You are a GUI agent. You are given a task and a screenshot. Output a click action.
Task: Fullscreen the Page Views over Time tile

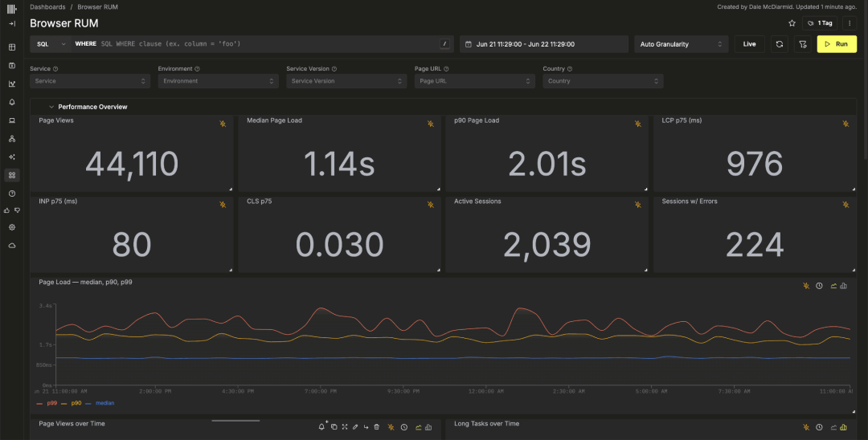pos(344,426)
